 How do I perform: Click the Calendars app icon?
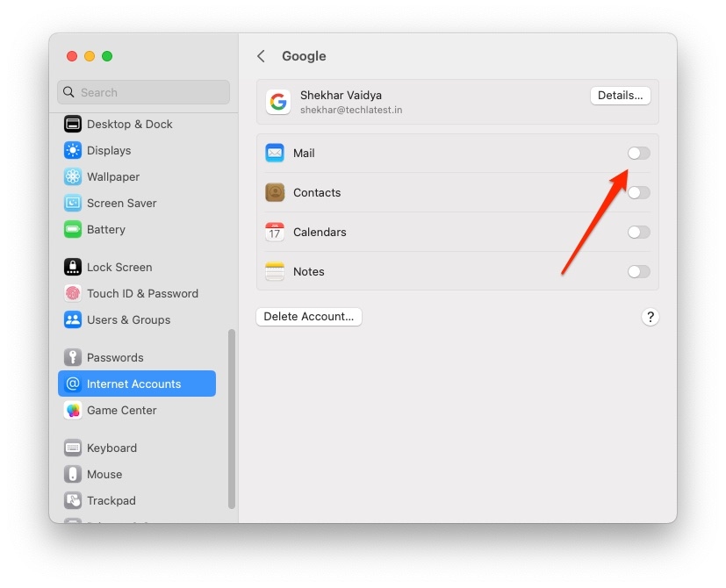275,232
